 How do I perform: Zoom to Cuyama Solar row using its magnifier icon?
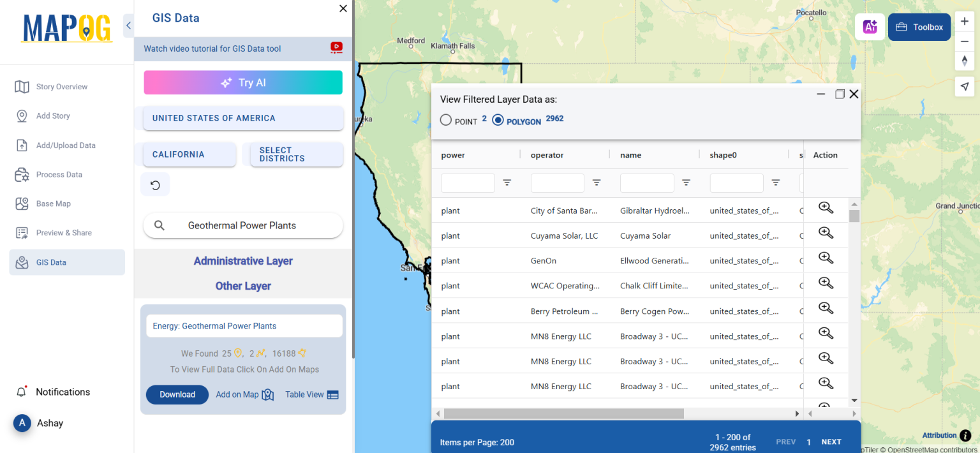826,232
